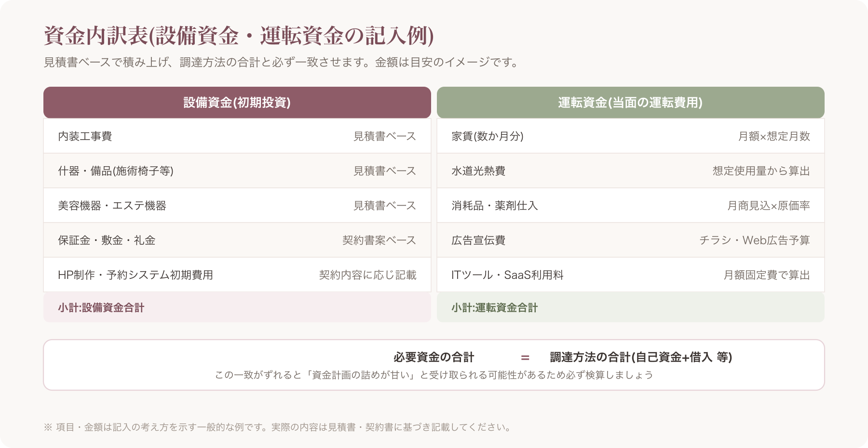
Task: Select the 保証金・敷金・礼金 label
Action: 107,240
